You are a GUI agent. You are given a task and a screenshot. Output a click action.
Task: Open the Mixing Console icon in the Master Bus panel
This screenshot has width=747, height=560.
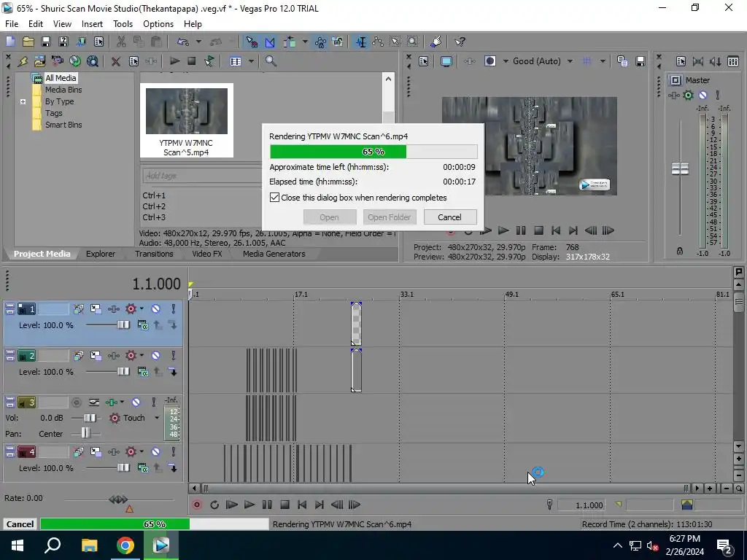[733, 61]
